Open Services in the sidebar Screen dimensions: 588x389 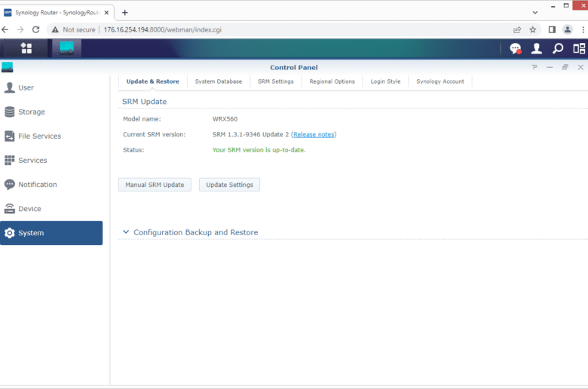click(x=51, y=160)
